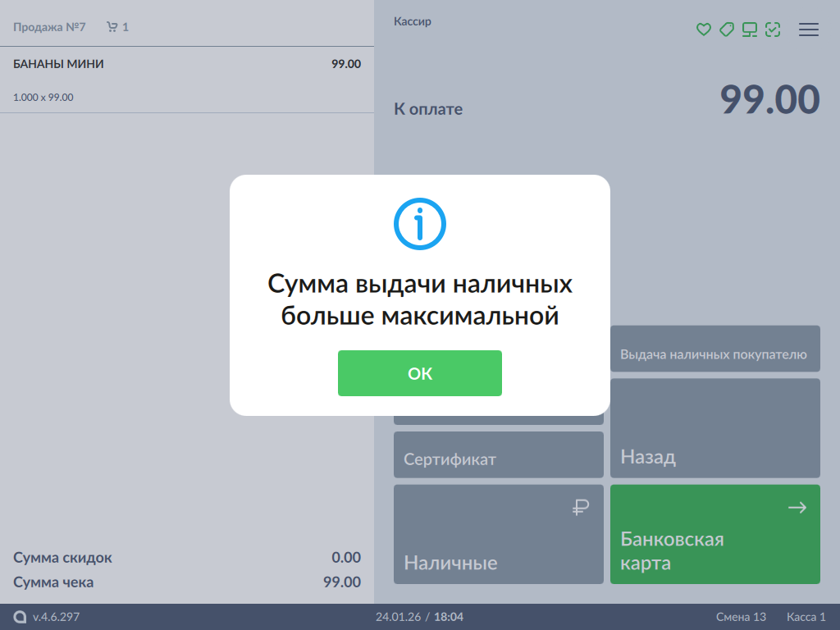Click the heart loyalty status icon

point(703,30)
